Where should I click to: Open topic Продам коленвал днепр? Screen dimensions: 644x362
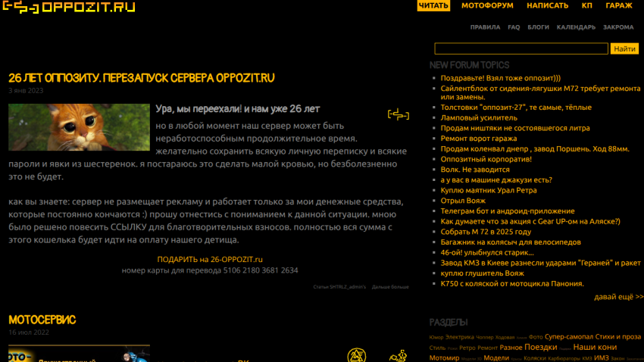click(x=535, y=149)
